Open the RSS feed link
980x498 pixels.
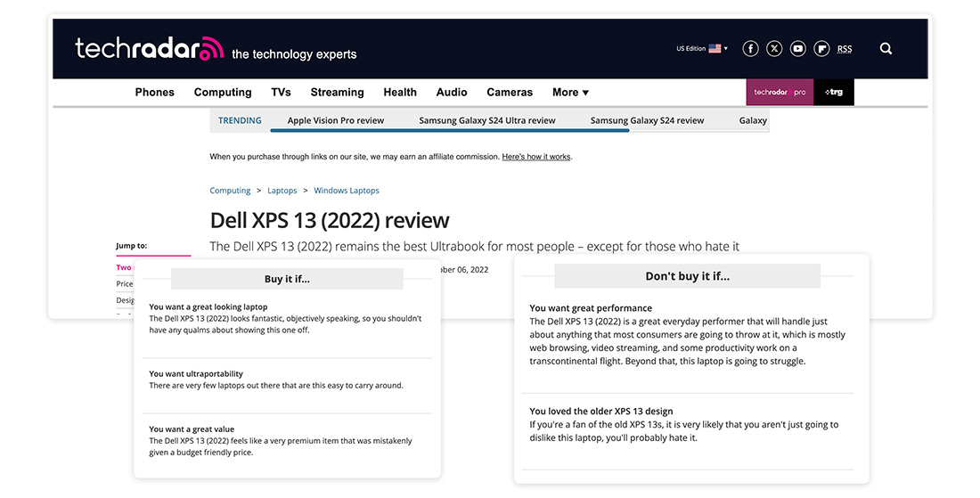[x=845, y=49]
